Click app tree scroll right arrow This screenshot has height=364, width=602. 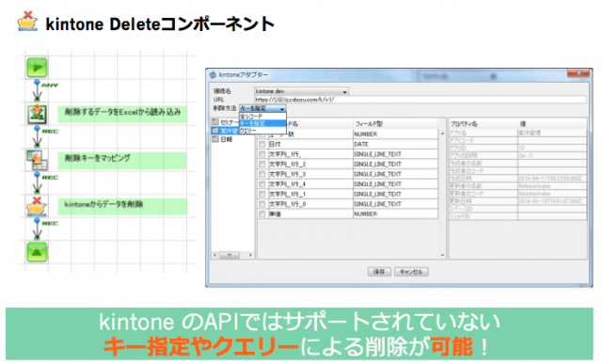pos(250,255)
